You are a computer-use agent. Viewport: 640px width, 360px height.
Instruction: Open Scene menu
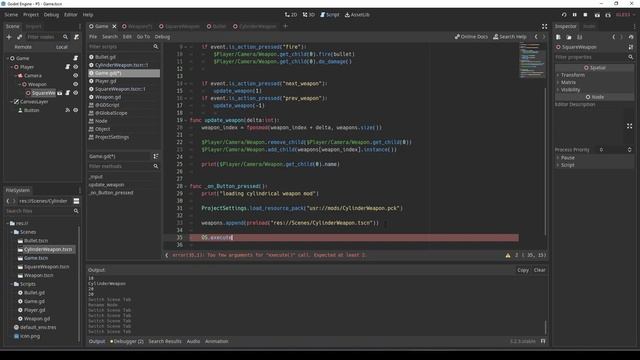(x=11, y=15)
